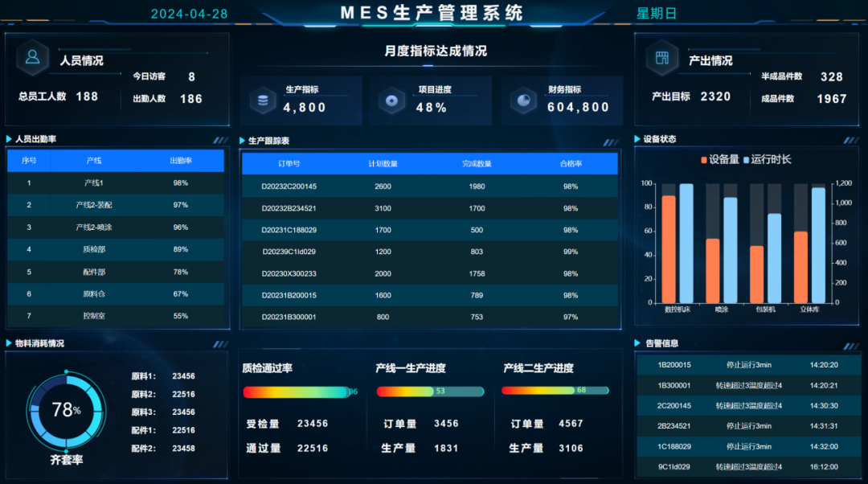Click the triangle arrow before 生产跟踪表

coord(243,142)
